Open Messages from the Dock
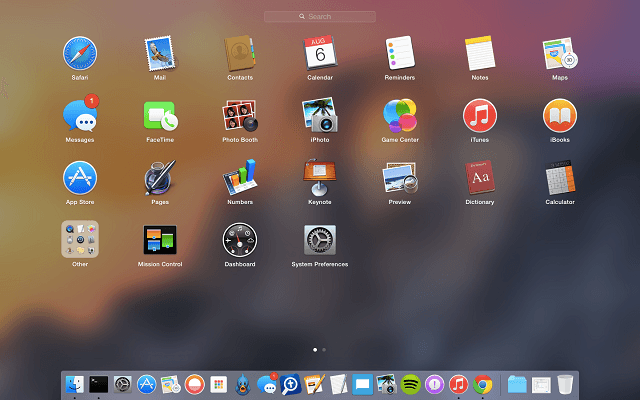 [x=267, y=384]
